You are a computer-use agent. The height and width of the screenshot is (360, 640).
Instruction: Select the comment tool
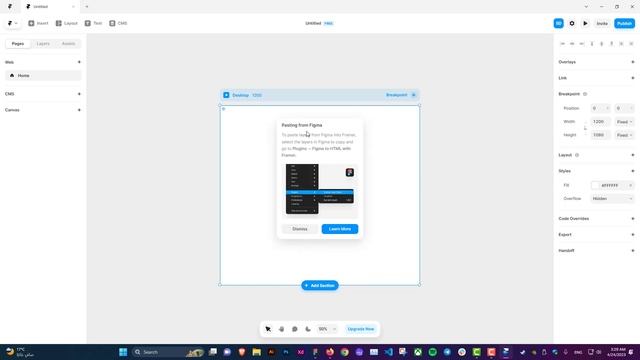(295, 329)
